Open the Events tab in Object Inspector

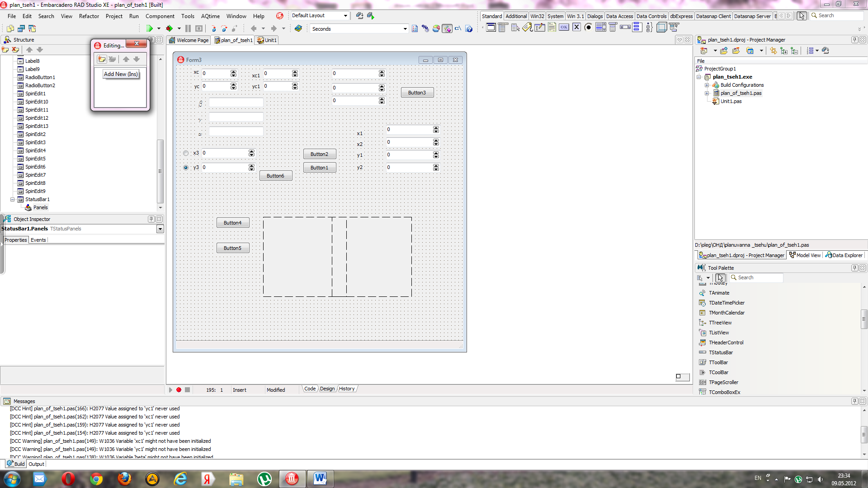(x=38, y=240)
